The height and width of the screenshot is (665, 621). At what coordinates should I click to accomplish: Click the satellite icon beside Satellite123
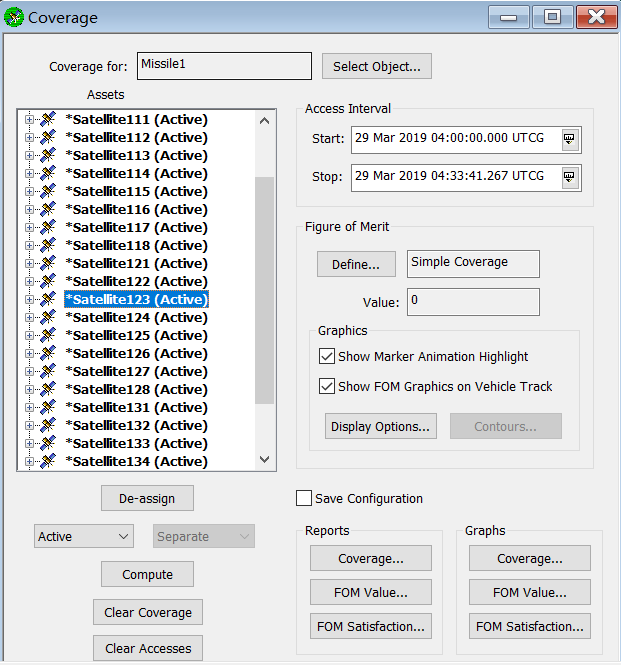[48, 299]
